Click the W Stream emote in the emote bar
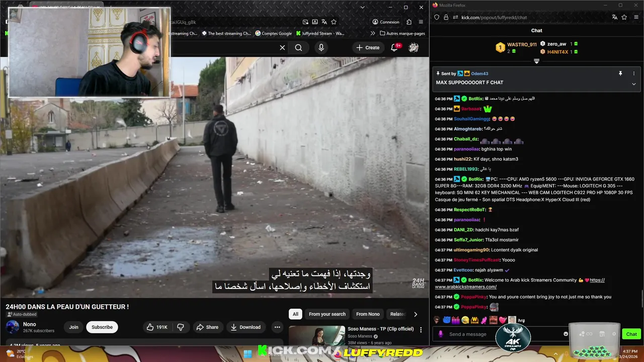 point(474,320)
